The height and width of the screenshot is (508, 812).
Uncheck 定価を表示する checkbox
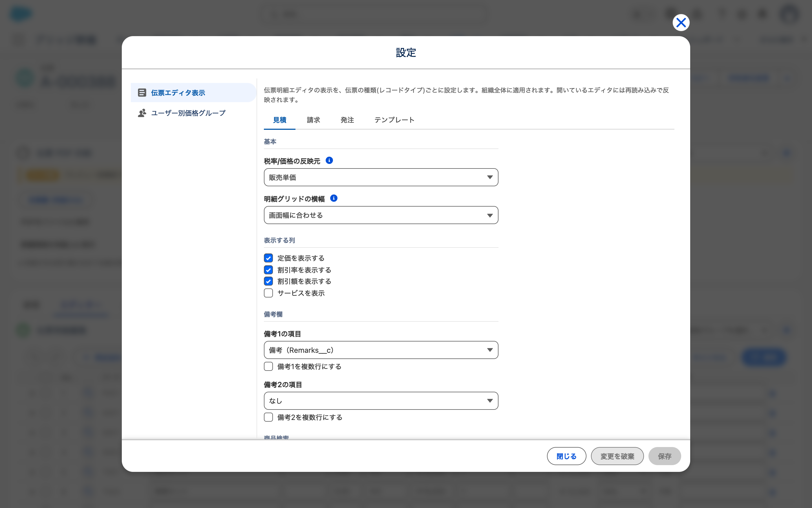coord(268,258)
